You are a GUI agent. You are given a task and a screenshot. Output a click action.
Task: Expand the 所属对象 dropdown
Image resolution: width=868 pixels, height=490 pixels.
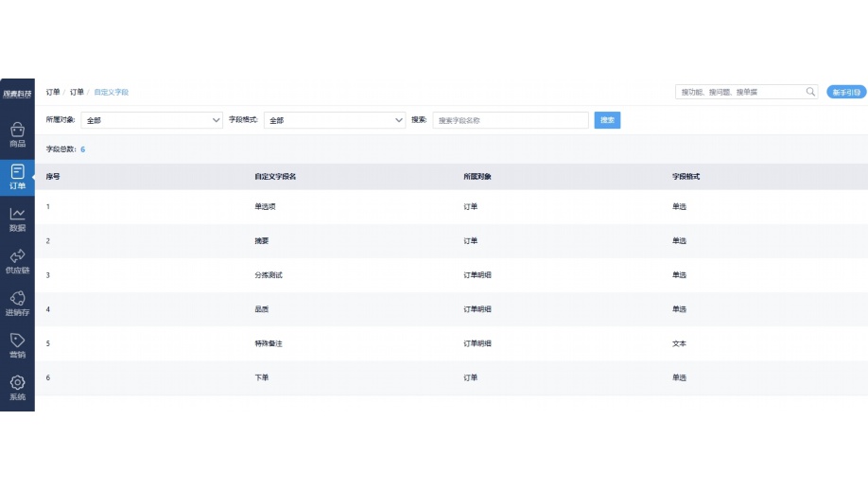(152, 120)
